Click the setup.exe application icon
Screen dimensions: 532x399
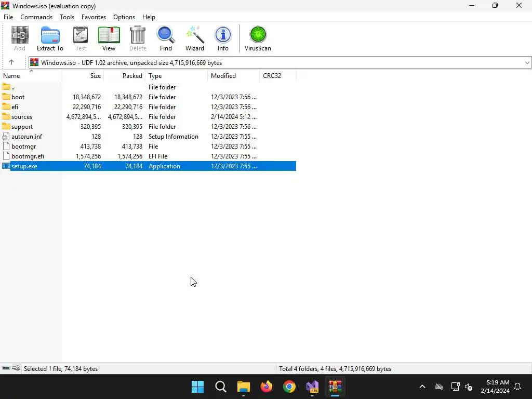pyautogui.click(x=6, y=166)
